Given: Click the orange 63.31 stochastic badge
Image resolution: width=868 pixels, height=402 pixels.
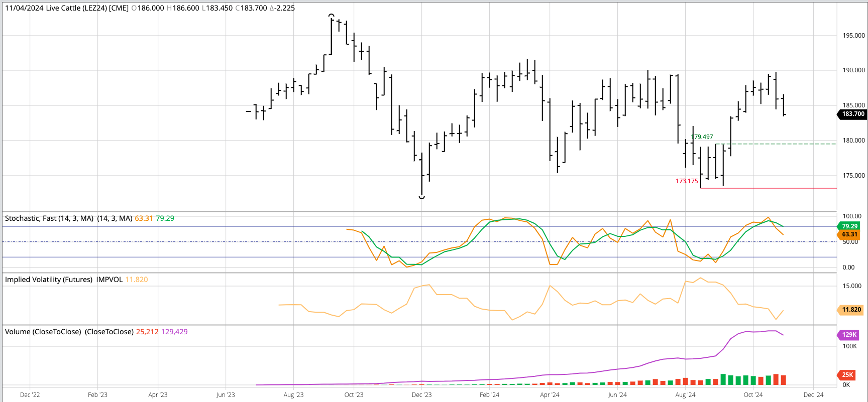Looking at the screenshot, I should [849, 234].
